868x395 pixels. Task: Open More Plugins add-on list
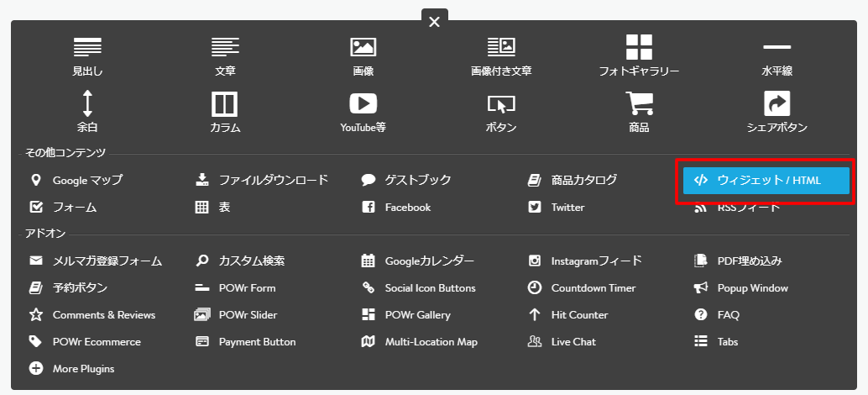tap(83, 368)
